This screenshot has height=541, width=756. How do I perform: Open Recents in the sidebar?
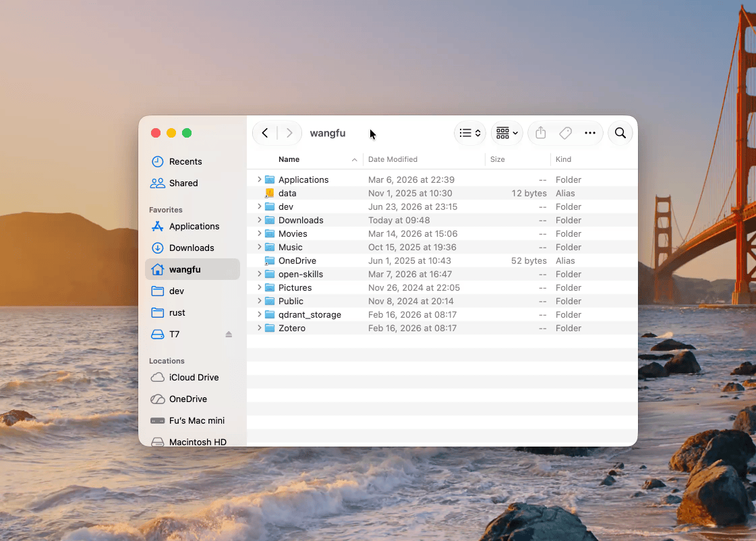point(192,161)
